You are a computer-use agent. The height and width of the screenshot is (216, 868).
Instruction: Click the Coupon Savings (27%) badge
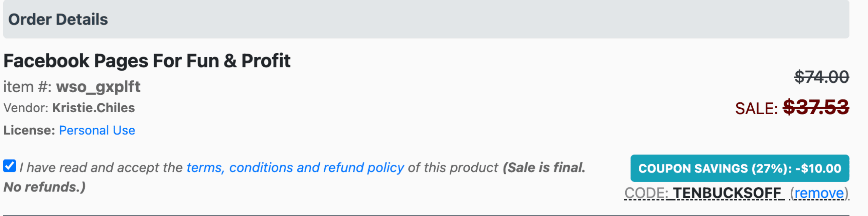coord(740,168)
